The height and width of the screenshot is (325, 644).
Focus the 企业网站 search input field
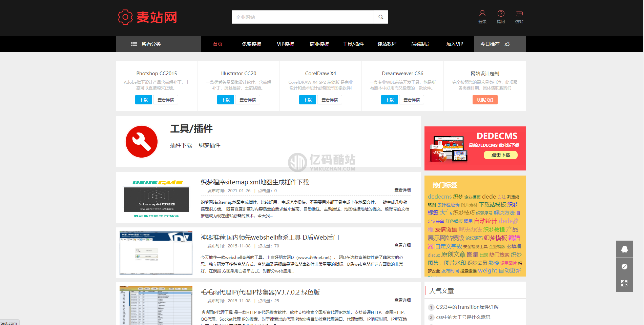click(x=303, y=17)
